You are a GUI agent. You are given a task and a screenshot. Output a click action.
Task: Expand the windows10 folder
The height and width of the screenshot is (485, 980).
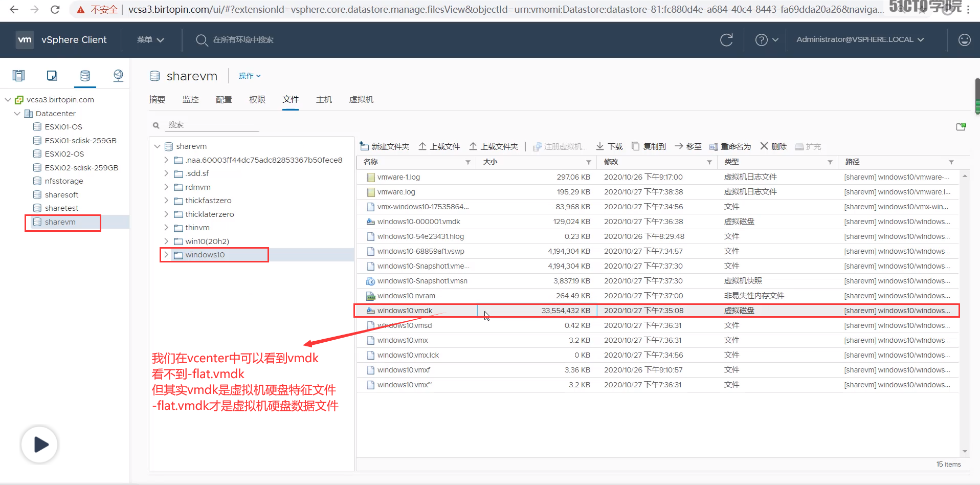tap(166, 255)
